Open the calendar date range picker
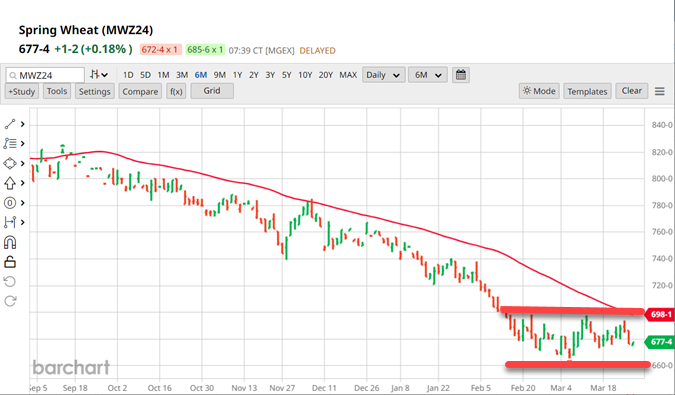Screen dimensions: 675x395 pyautogui.click(x=461, y=75)
